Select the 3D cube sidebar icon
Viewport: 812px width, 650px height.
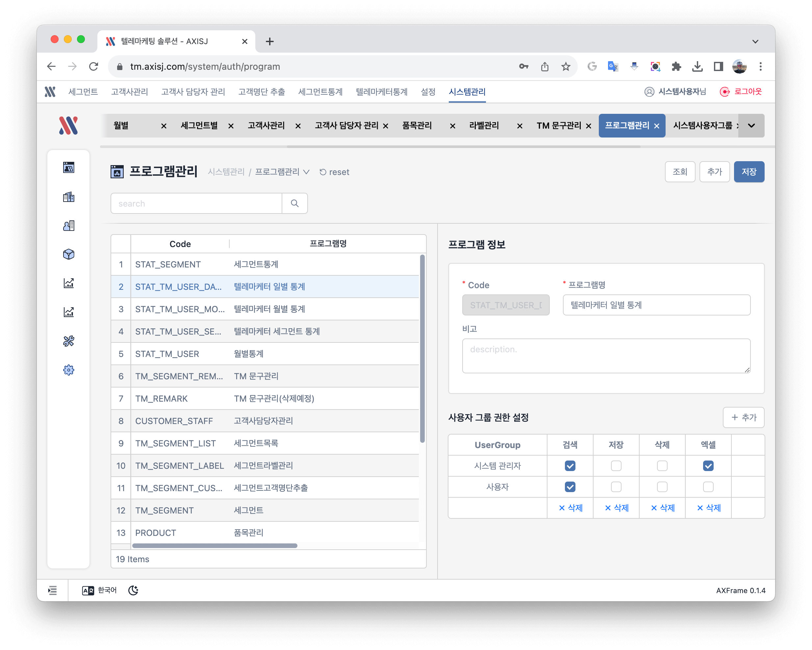tap(69, 254)
